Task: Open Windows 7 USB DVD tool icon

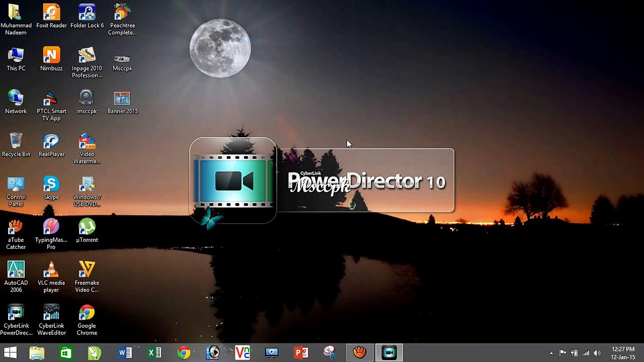Action: [87, 191]
